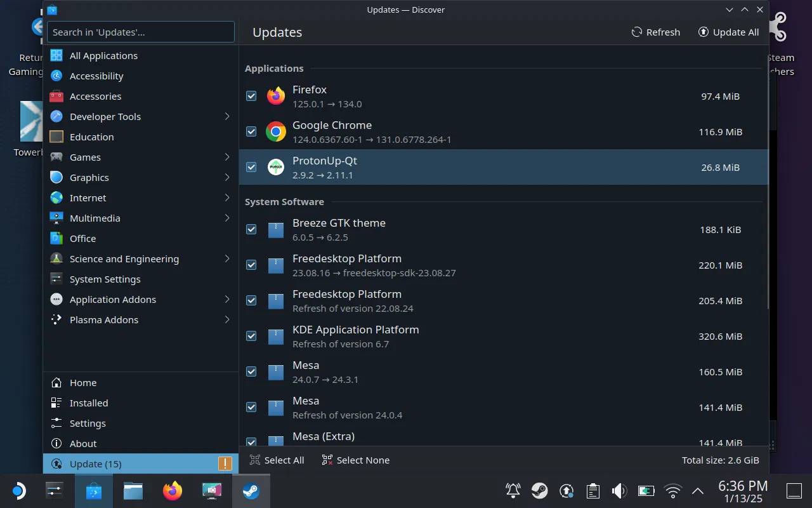This screenshot has height=508, width=812.
Task: Select the Accessories category
Action: [x=141, y=97]
